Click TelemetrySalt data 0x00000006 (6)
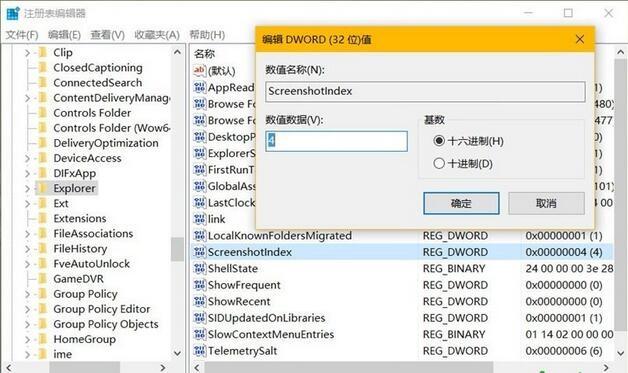Screen dimensions: 628x373 click(x=564, y=351)
